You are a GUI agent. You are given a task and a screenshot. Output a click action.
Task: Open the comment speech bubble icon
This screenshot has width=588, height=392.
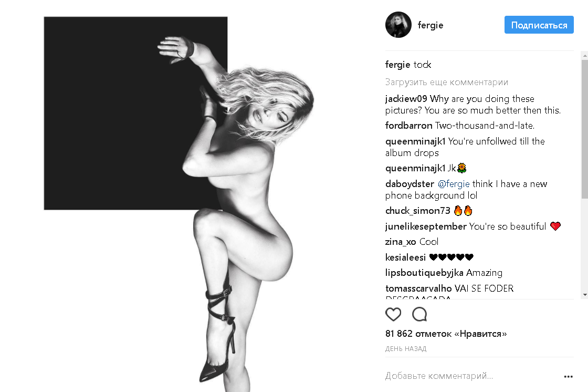(419, 314)
